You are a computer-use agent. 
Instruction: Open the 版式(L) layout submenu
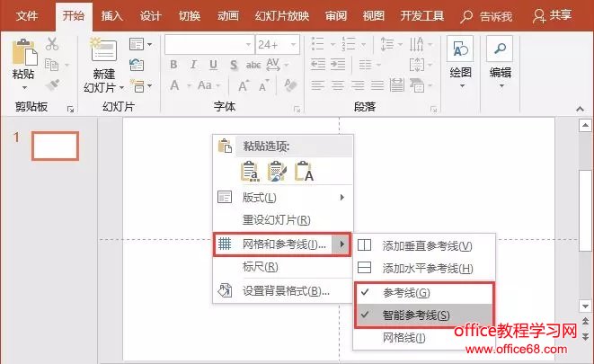click(x=282, y=198)
